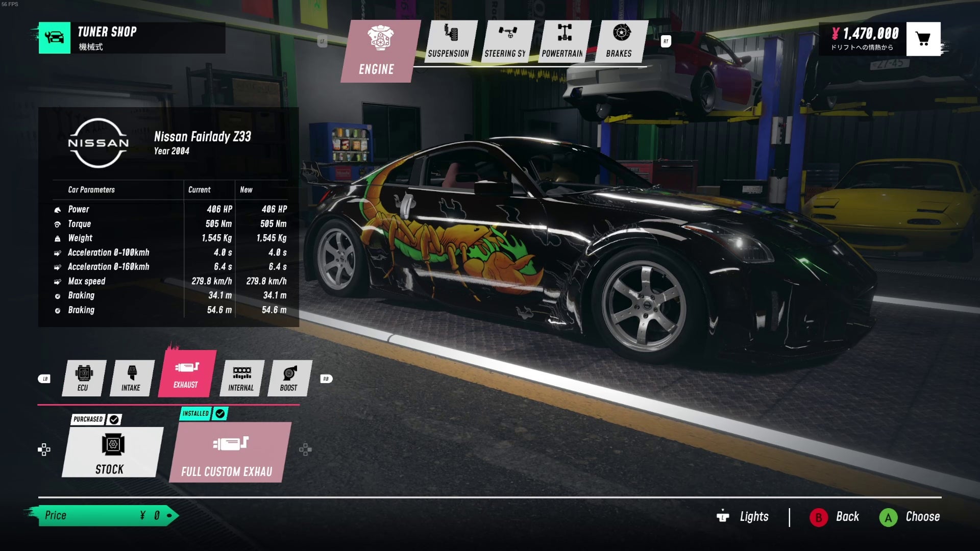Toggle the Installed checkmark
This screenshot has height=551, width=980.
(220, 413)
